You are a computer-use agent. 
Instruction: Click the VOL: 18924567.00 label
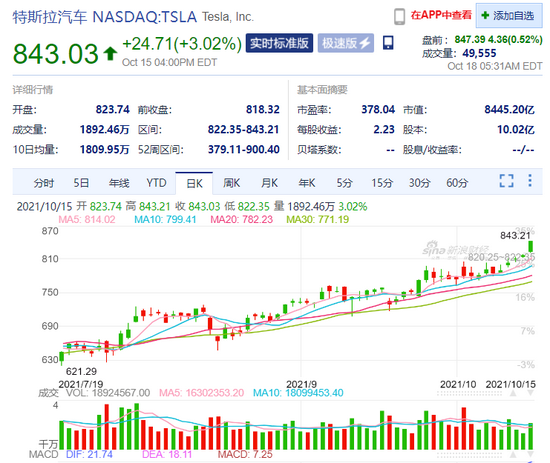(108, 393)
